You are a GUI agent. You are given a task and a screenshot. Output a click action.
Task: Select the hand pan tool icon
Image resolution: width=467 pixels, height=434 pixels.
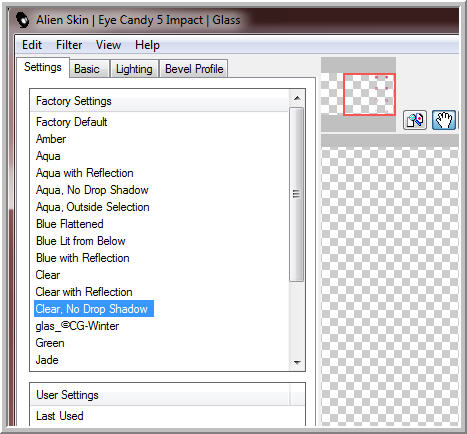[444, 120]
